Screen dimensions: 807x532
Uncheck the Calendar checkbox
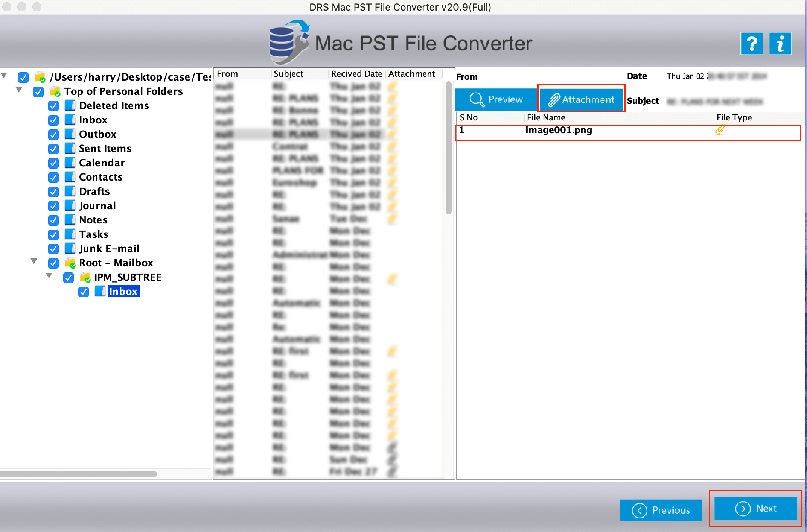click(53, 163)
